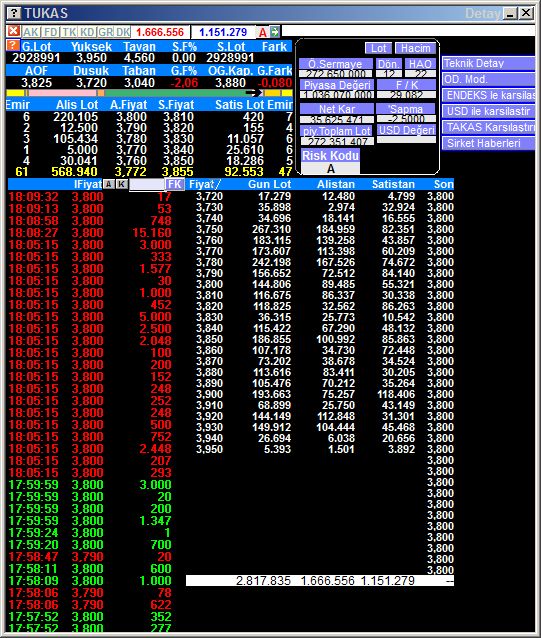Open Sirket Haberleri
Screen dimensions: 541x638
[488, 143]
